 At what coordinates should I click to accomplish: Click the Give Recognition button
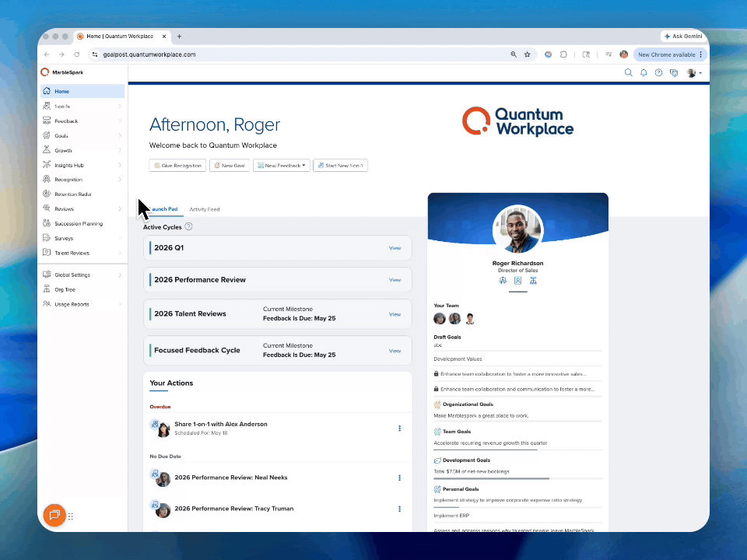pyautogui.click(x=177, y=165)
